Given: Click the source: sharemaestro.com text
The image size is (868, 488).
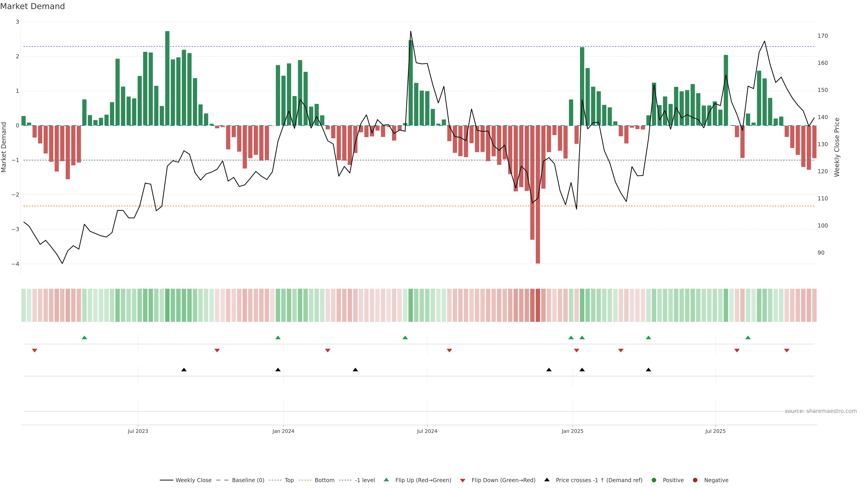Looking at the screenshot, I should [821, 411].
